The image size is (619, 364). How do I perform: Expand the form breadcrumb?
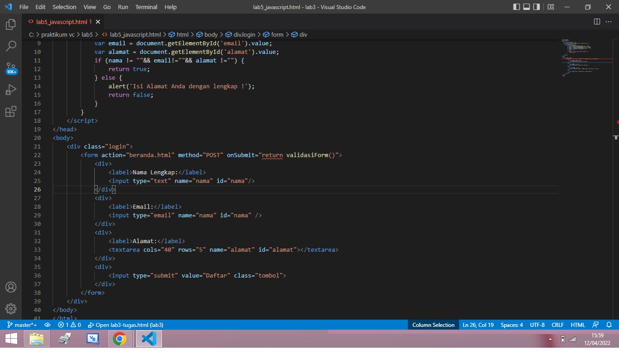click(x=273, y=34)
